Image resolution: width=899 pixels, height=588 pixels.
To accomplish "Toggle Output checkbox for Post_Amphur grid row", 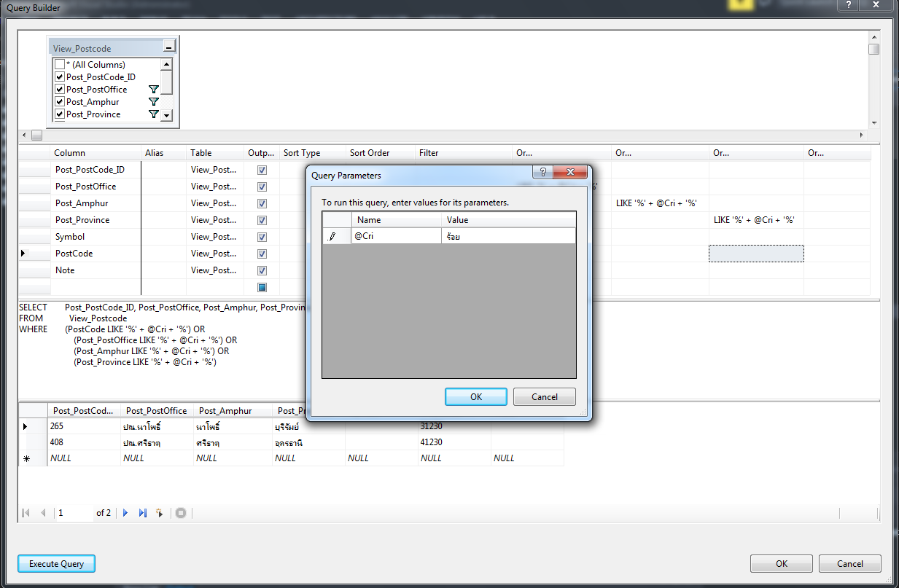I will click(x=262, y=203).
